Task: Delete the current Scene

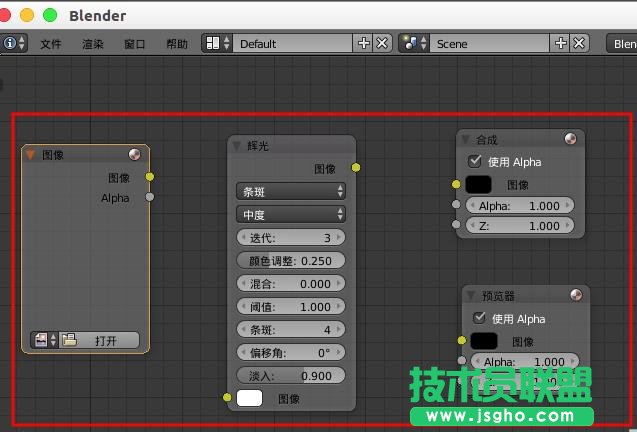Action: tap(579, 43)
